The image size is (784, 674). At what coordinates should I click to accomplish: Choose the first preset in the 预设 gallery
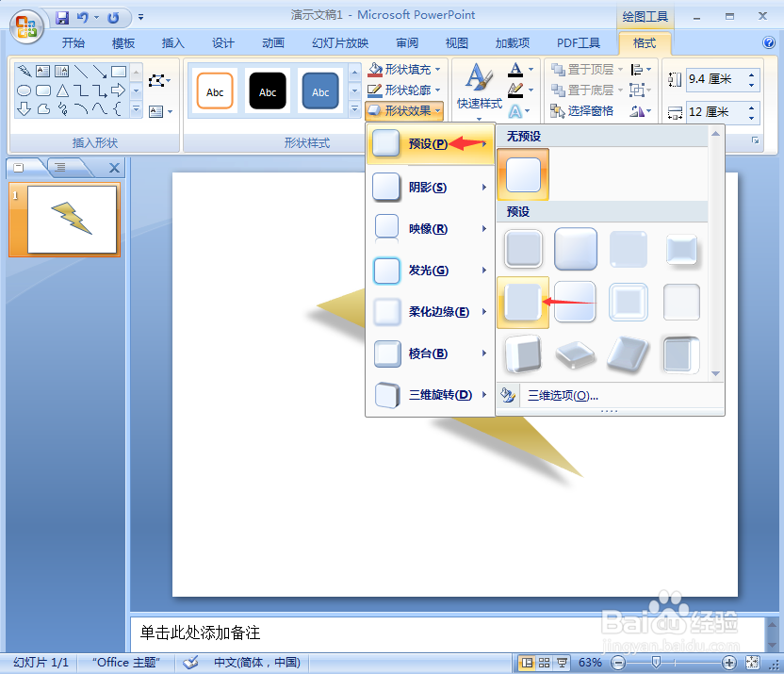(523, 249)
